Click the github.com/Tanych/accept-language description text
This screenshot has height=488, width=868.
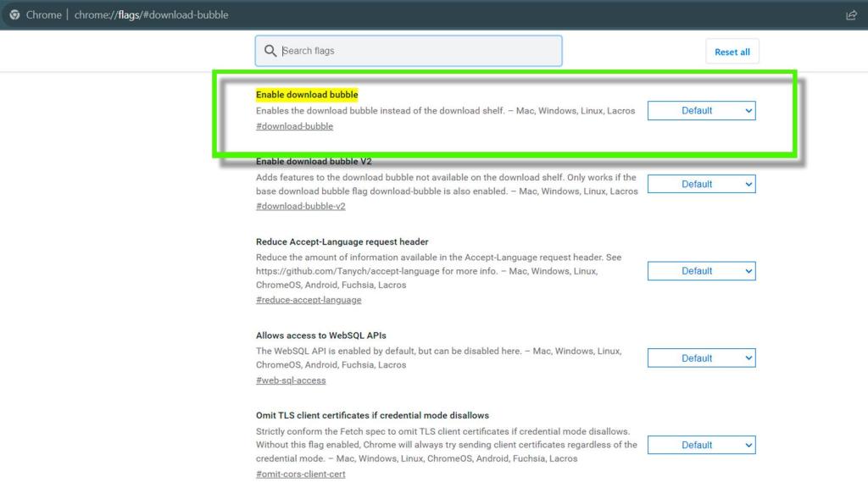pyautogui.click(x=438, y=271)
